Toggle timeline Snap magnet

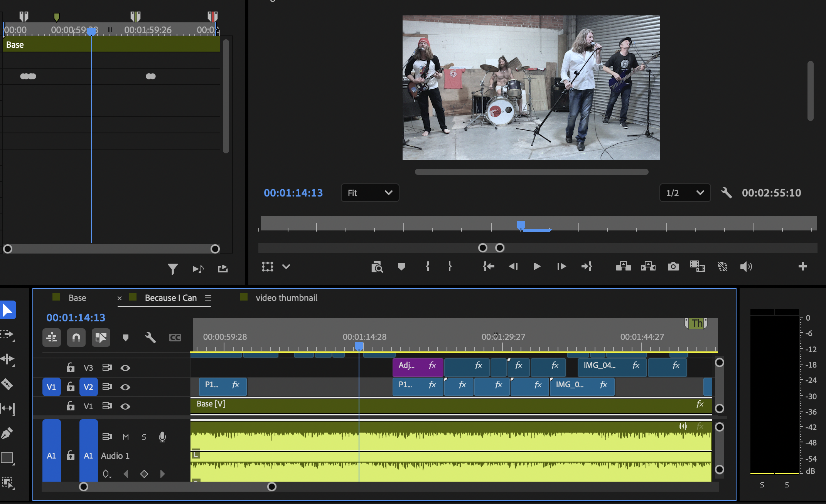pos(76,338)
